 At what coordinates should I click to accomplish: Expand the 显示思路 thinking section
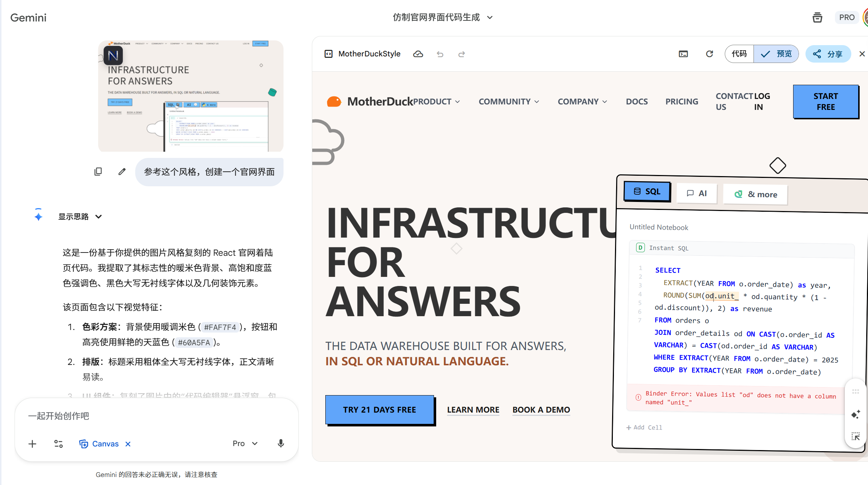coord(80,217)
